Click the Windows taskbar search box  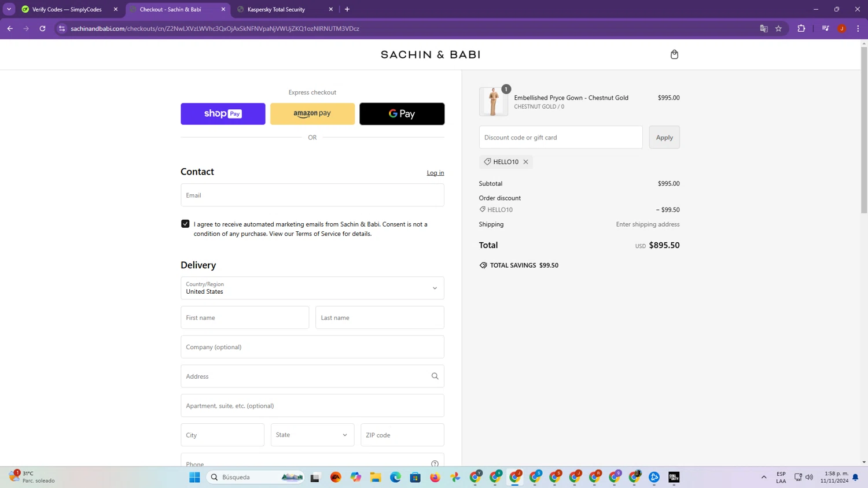(256, 477)
